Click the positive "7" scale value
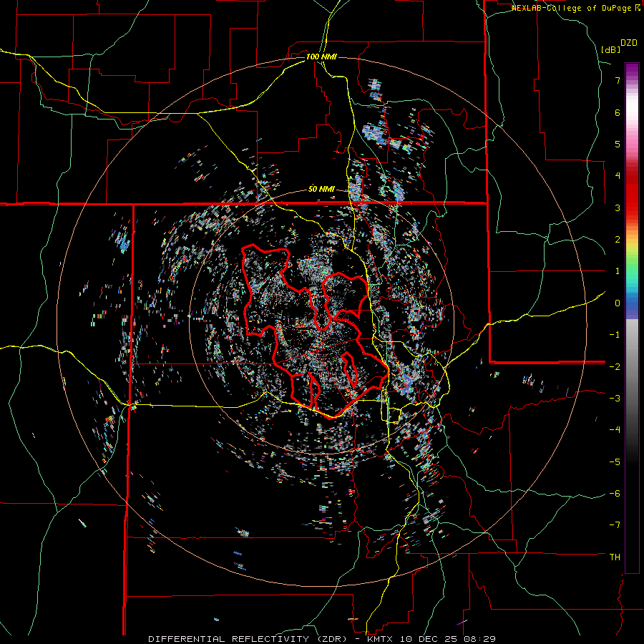The image size is (644, 644). pos(618,80)
